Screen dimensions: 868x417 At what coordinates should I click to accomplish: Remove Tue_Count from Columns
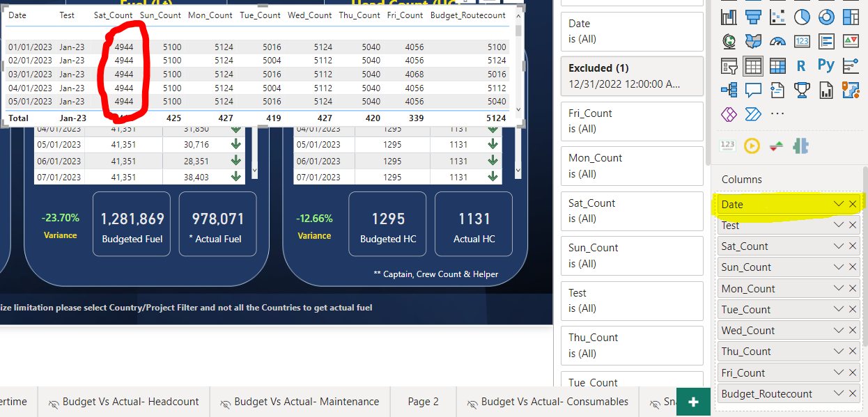pyautogui.click(x=853, y=309)
